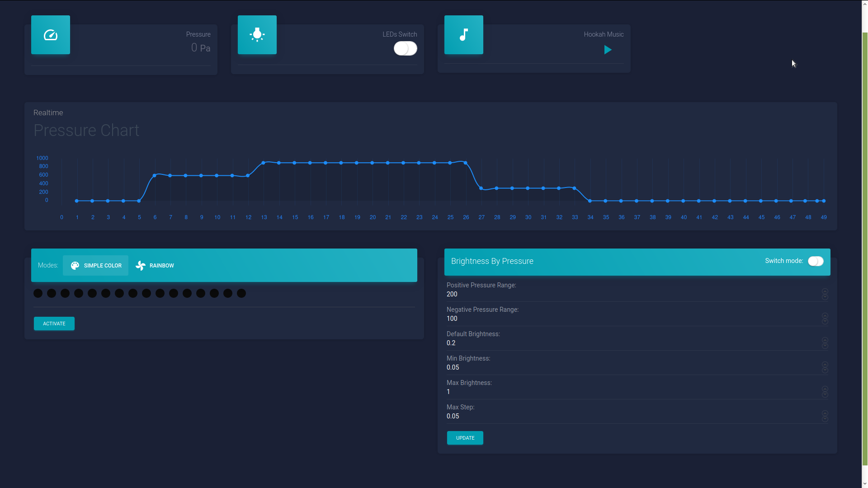Click the last black color dot
This screenshot has height=488, width=868.
click(241, 293)
